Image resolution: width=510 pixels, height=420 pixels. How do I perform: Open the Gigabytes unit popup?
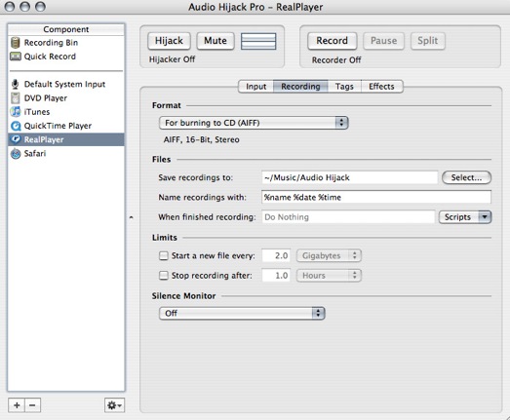[329, 256]
